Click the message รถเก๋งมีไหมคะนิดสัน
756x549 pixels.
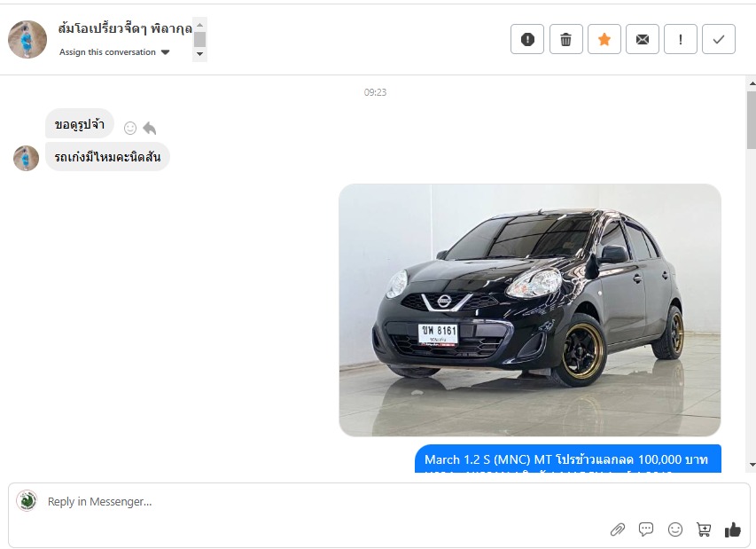pyautogui.click(x=107, y=157)
